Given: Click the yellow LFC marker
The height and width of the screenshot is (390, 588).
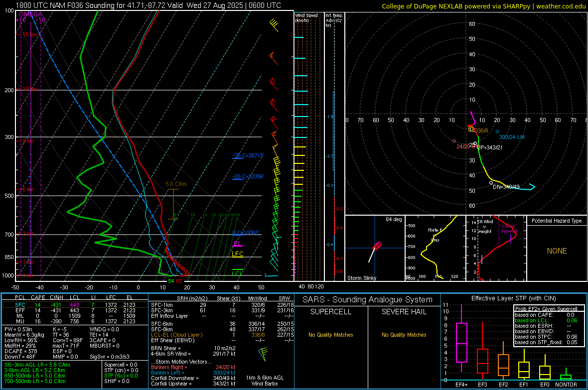Looking at the screenshot, I should point(237,254).
